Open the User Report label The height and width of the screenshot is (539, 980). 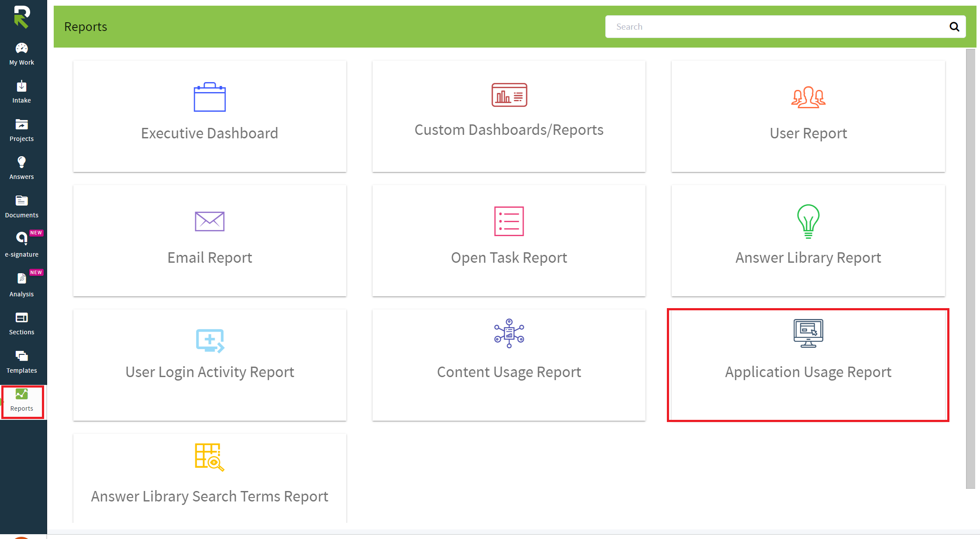click(808, 133)
